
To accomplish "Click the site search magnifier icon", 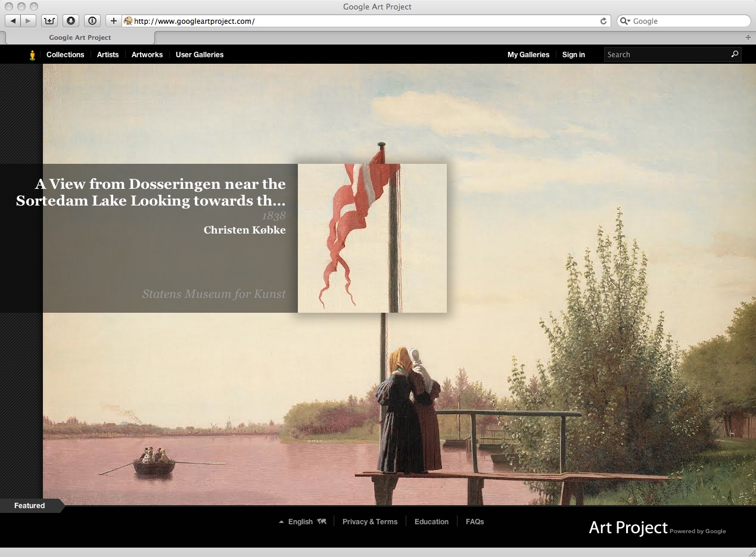I will [735, 54].
